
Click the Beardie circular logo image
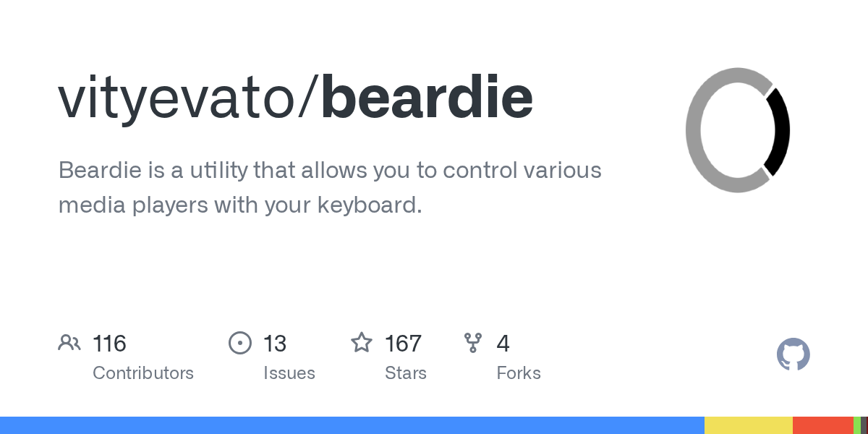[x=738, y=130]
